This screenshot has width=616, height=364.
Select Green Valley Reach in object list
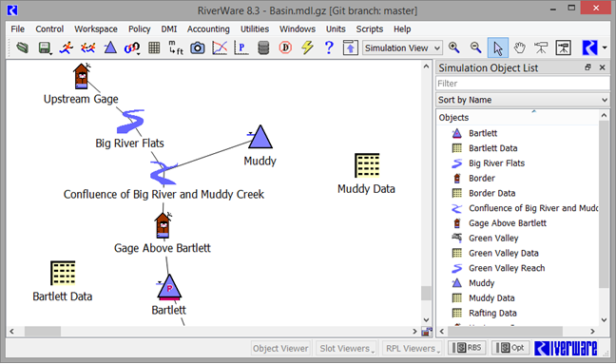click(507, 268)
